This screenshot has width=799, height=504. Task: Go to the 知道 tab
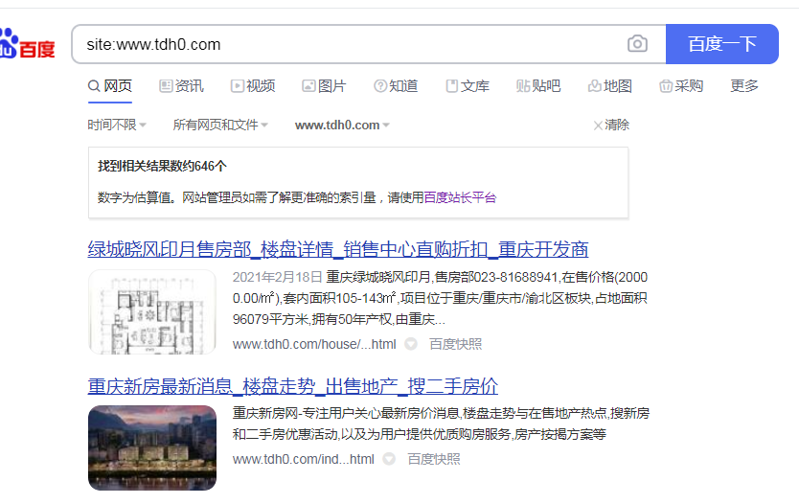(396, 86)
